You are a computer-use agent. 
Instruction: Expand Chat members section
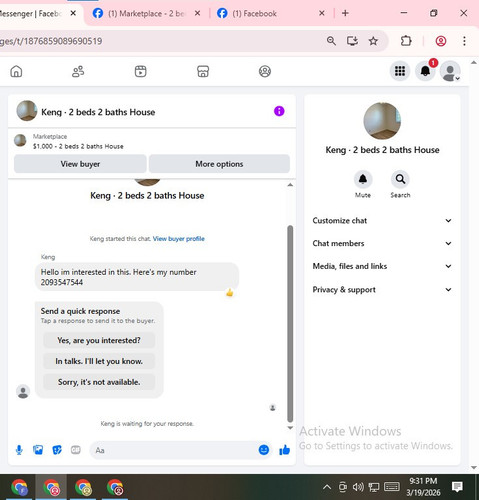[x=382, y=243]
